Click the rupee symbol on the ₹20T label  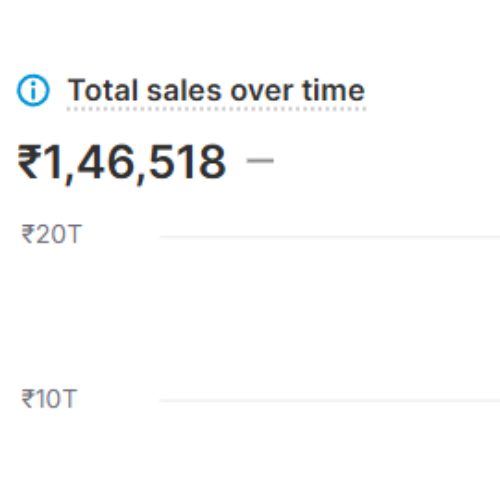(28, 234)
